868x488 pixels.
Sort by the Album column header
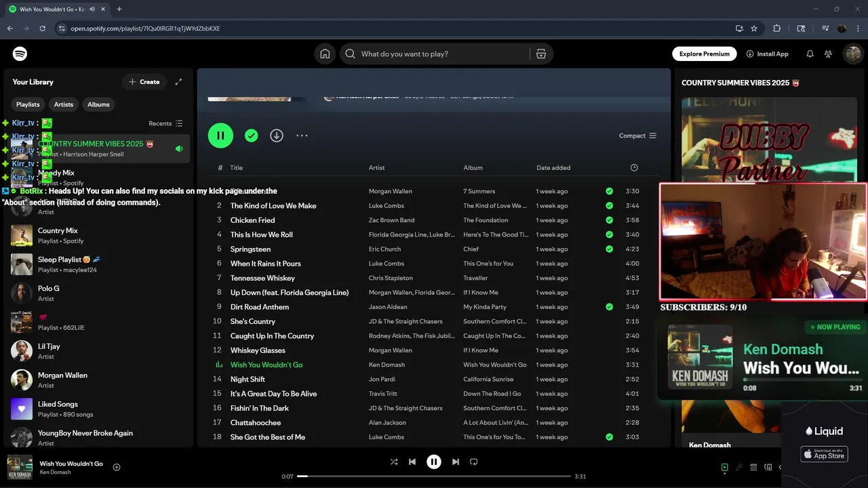(x=473, y=167)
